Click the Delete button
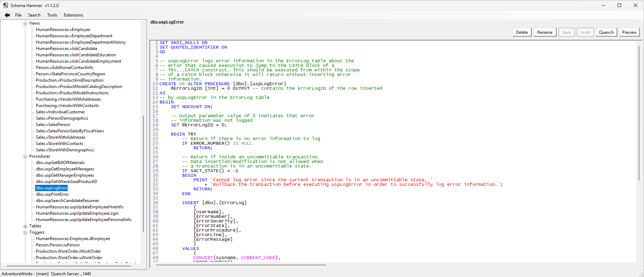 522,32
